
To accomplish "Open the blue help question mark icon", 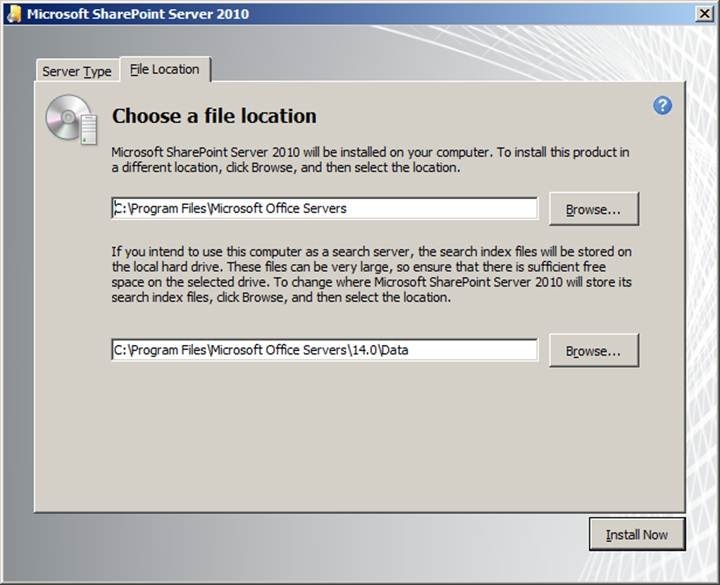I will click(662, 106).
